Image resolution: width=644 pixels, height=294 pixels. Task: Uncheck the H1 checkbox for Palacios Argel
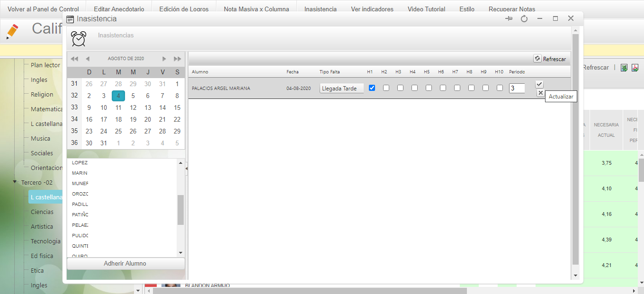[372, 88]
